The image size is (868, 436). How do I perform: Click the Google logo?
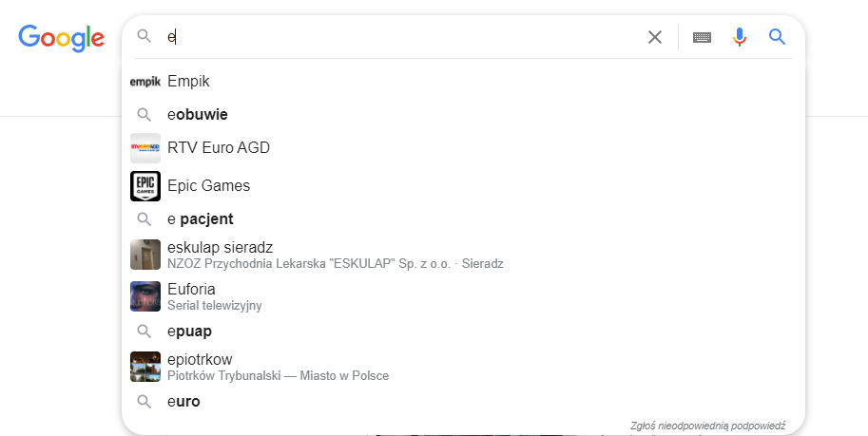click(x=61, y=37)
